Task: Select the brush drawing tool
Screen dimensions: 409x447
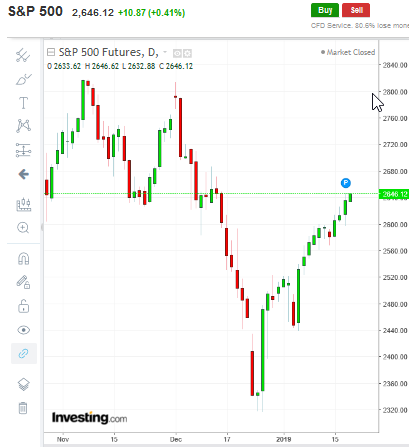Action: (x=23, y=80)
